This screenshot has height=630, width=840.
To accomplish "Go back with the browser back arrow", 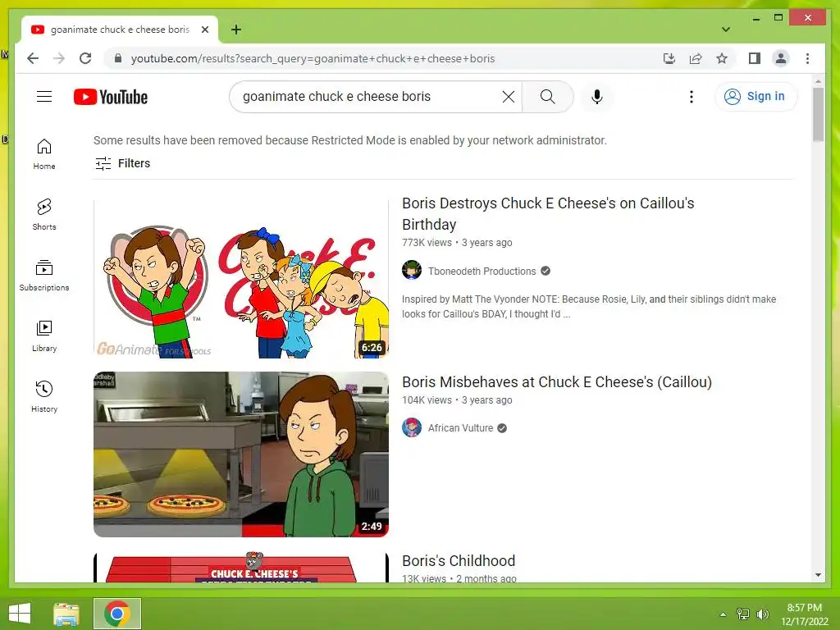I will pos(33,58).
